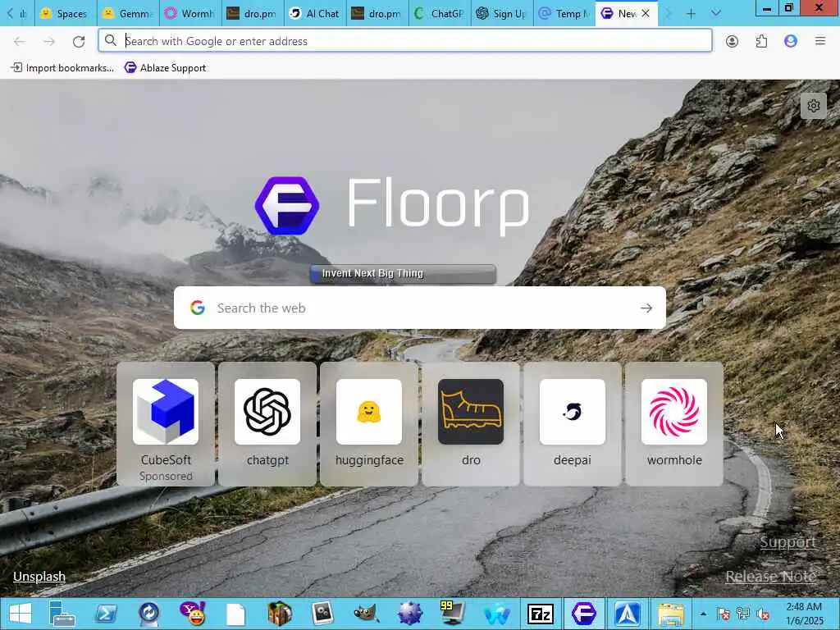Show hidden system tray icons
Viewport: 840px width, 630px height.
click(x=703, y=614)
